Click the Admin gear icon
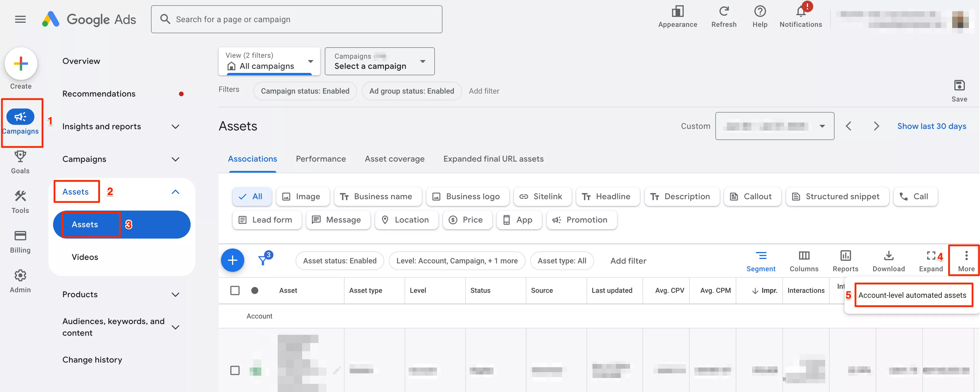This screenshot has width=980, height=392. tap(20, 276)
